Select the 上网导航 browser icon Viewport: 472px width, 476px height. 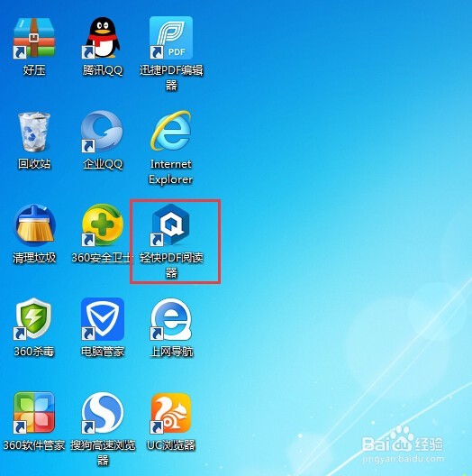(x=171, y=319)
